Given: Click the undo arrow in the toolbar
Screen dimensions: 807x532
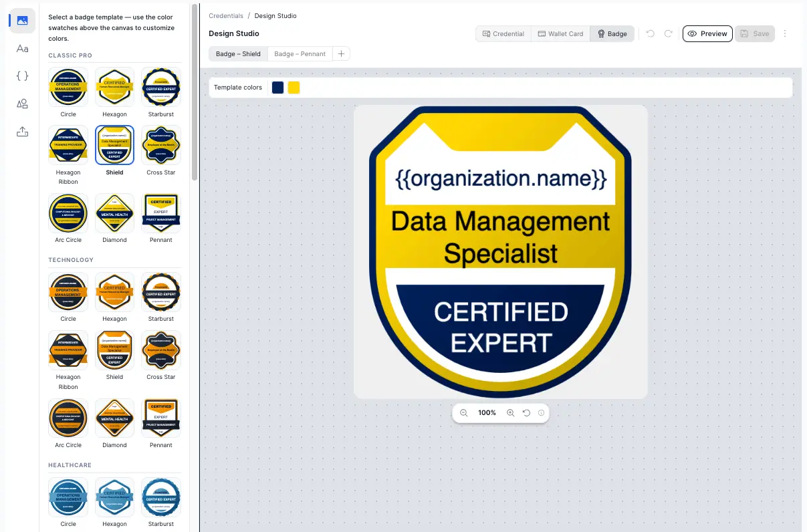Looking at the screenshot, I should (x=649, y=33).
